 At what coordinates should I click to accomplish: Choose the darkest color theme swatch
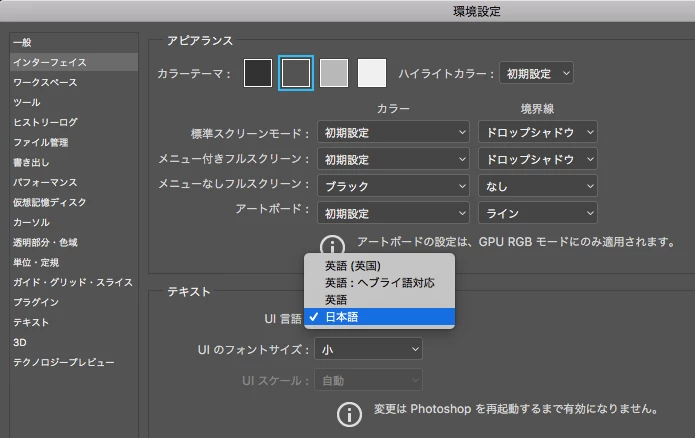(258, 73)
